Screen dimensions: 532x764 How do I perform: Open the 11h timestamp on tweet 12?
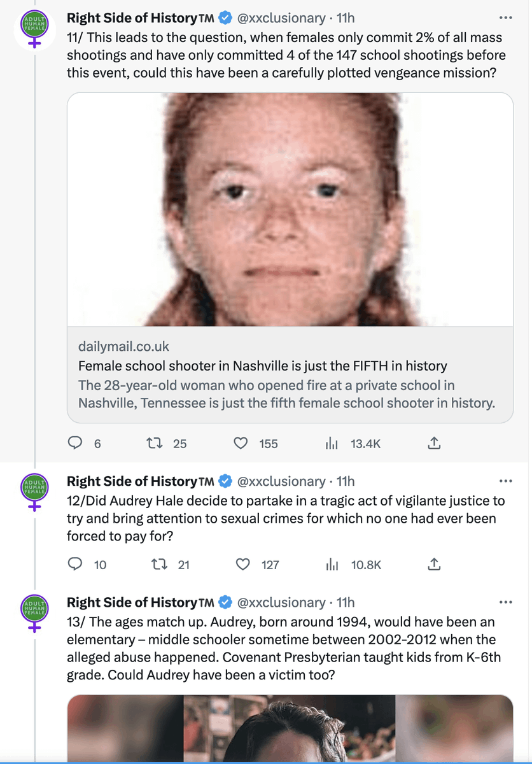[346, 481]
